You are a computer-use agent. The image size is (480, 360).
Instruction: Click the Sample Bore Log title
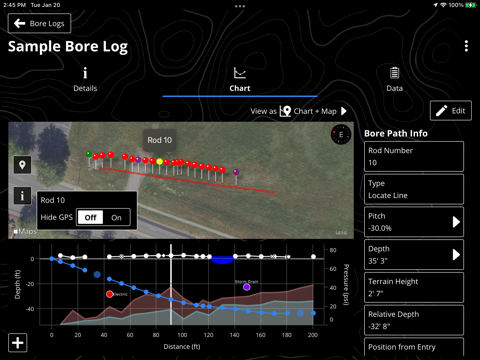pyautogui.click(x=68, y=47)
